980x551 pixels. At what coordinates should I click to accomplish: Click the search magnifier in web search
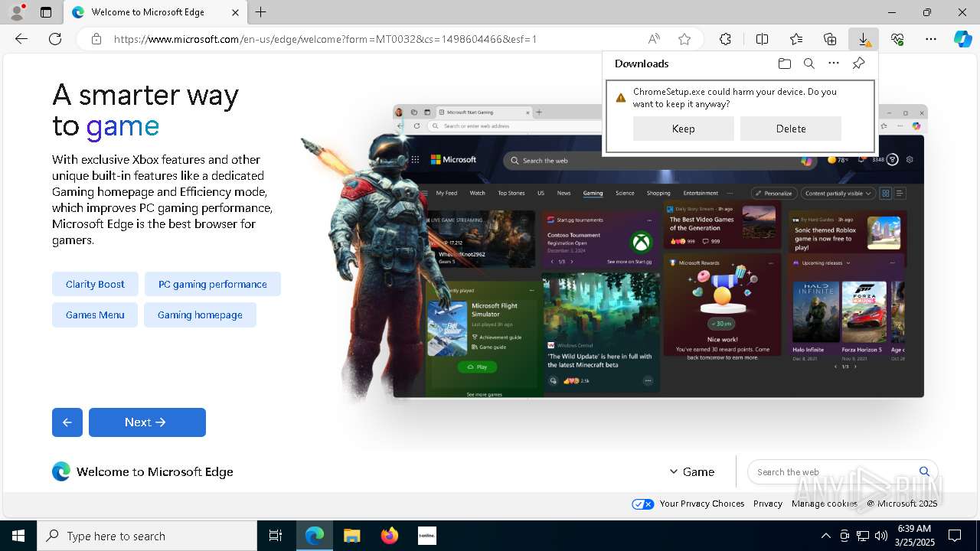coord(924,471)
